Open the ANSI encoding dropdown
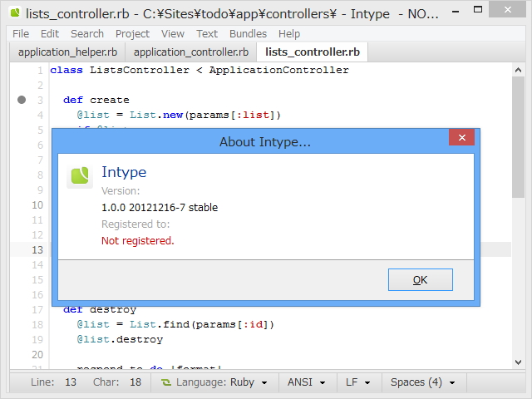The width and height of the screenshot is (532, 399). (x=307, y=382)
